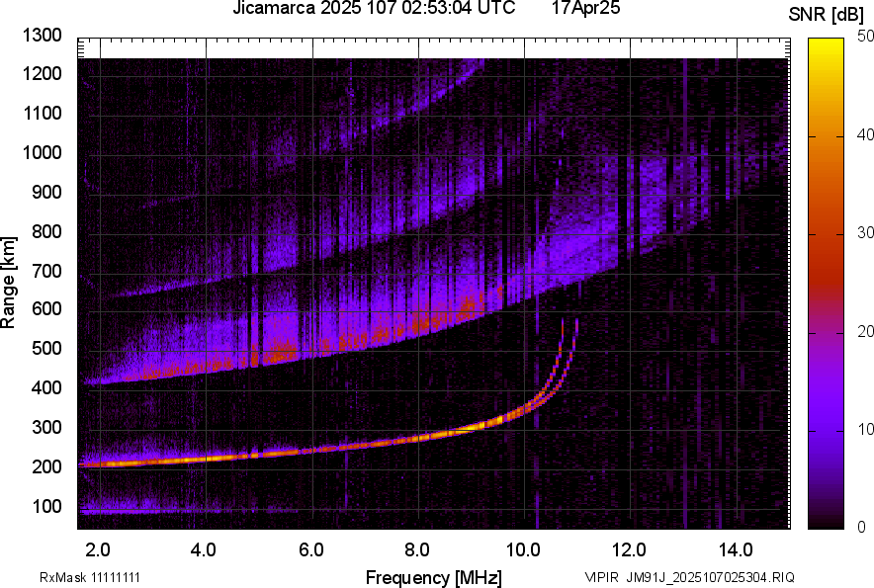Click the 'RxMask 11111111' text
Screen dimensions: 874x588
90,577
